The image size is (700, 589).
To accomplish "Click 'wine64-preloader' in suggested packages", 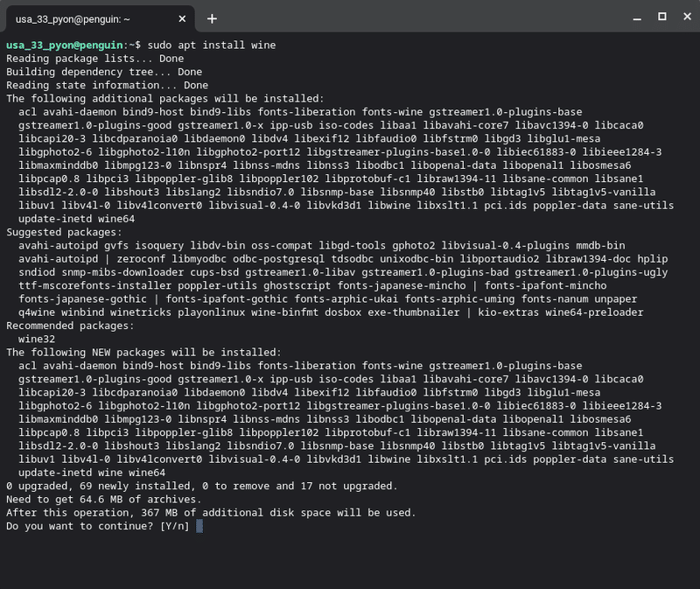I will click(x=594, y=312).
